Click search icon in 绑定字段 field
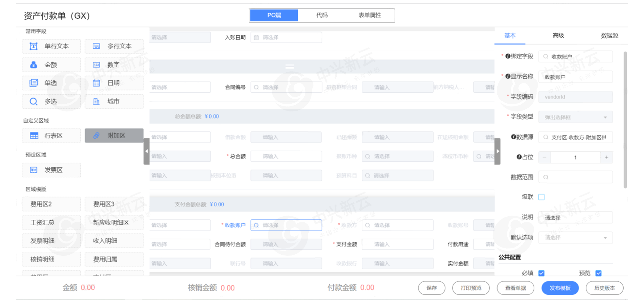This screenshot has width=644, height=303. coord(546,57)
